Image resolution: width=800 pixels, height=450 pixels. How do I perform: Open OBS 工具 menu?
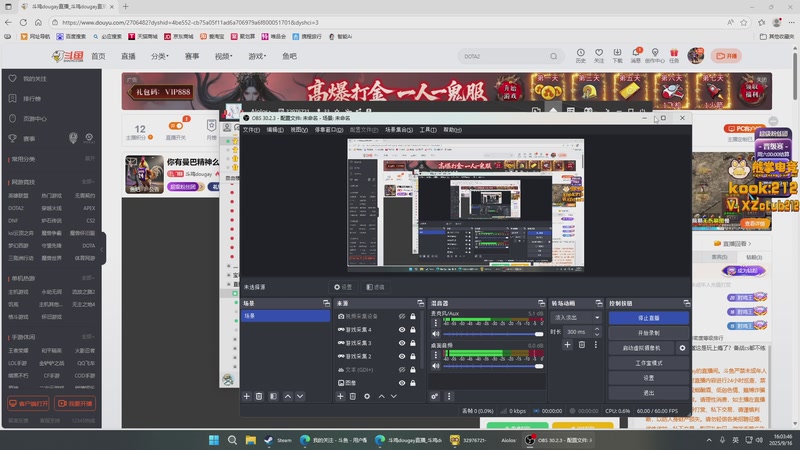[428, 130]
